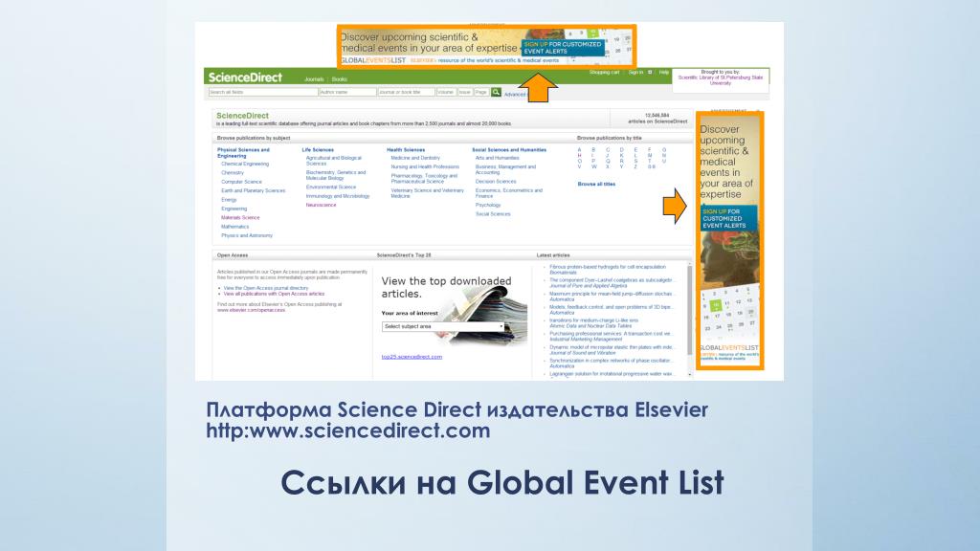Open Business, Management and Accounting link
Screen dimensions: 980x551
[505, 170]
